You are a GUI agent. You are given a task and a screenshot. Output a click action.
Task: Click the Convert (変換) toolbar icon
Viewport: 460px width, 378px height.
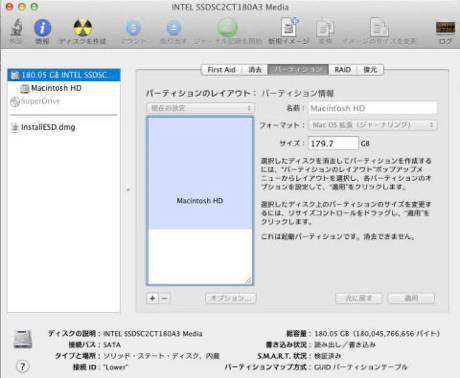coord(325,28)
